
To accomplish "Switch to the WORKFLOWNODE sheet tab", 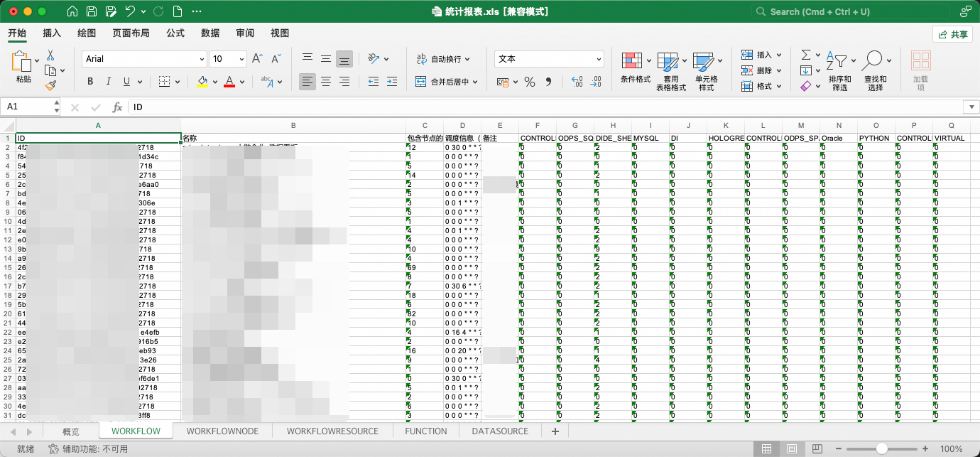I will tap(222, 431).
